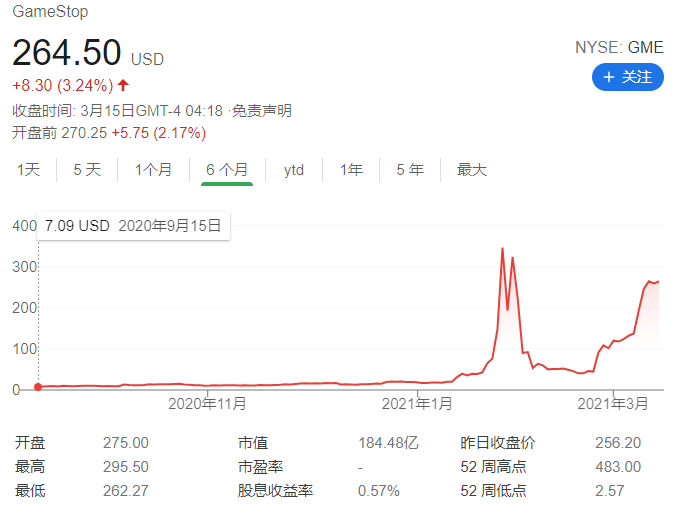
Task: Click the 最低 value 262.27
Action: (x=126, y=491)
